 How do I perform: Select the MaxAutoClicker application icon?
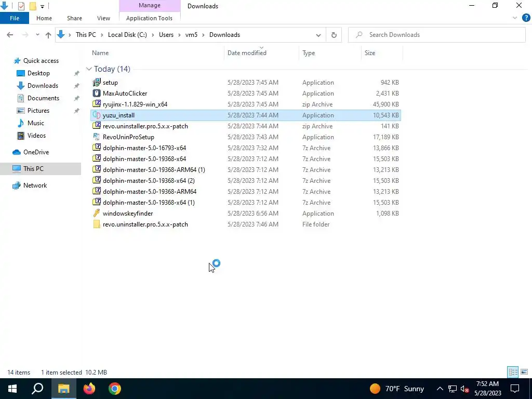tap(97, 94)
